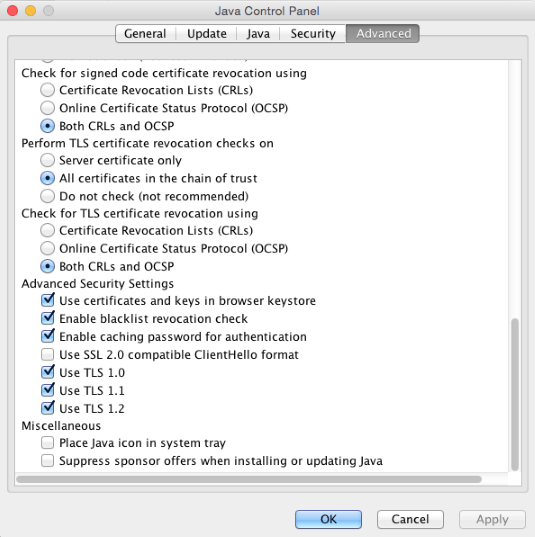Screen dimensions: 535x537
Task: Click Perform TLS certificate revocation checks on heading
Action: tap(147, 143)
